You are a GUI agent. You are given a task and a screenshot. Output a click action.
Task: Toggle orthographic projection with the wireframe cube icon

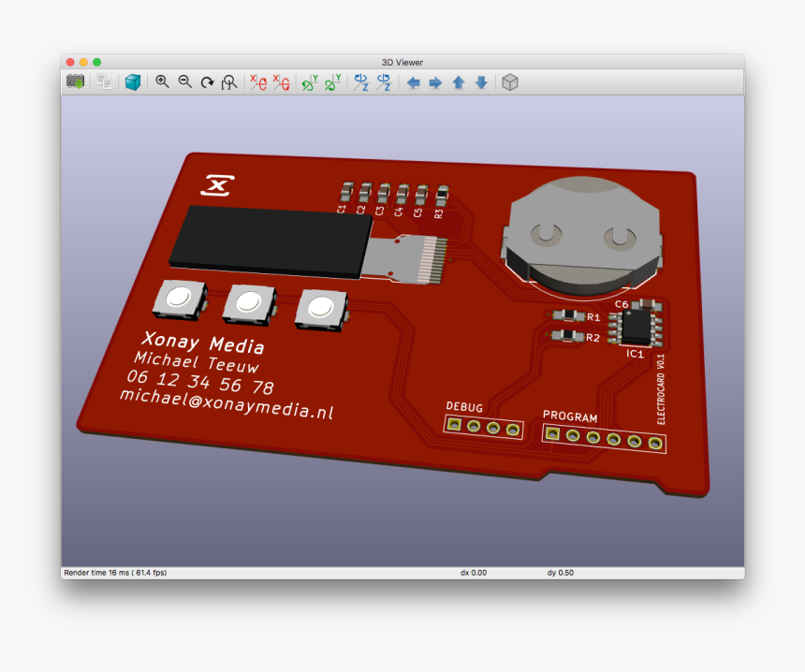tap(510, 82)
